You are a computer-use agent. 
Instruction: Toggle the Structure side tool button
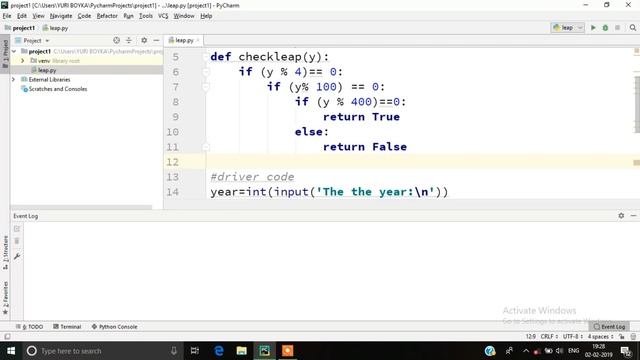(x=5, y=252)
